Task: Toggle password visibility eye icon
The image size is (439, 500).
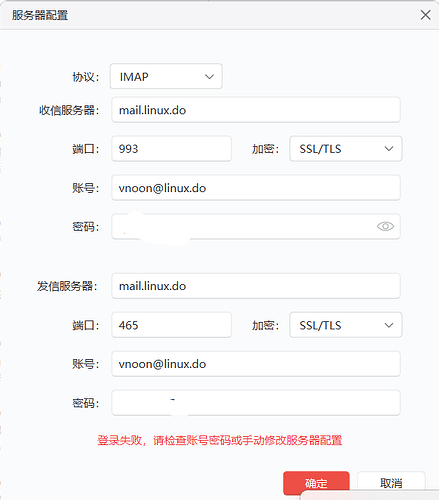Action: (385, 226)
